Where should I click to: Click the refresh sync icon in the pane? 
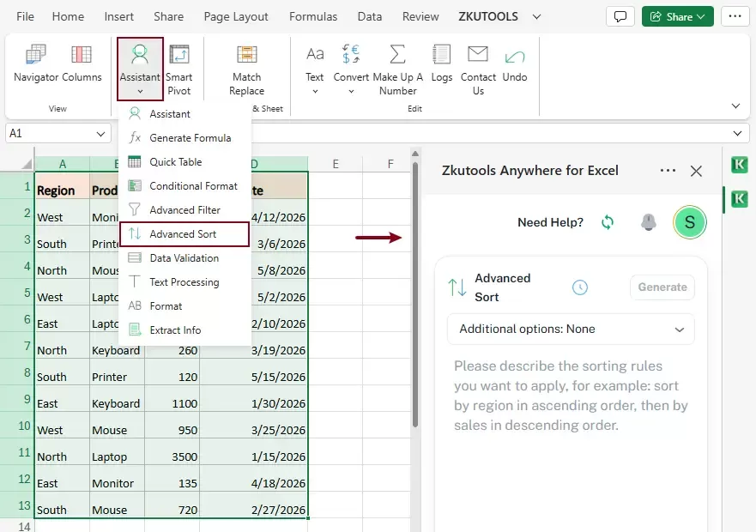(x=608, y=222)
